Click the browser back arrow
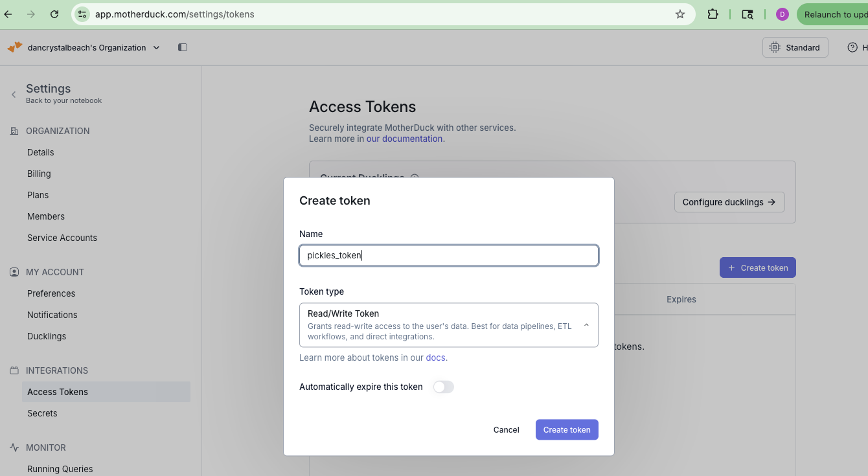This screenshot has width=868, height=476. click(x=8, y=14)
